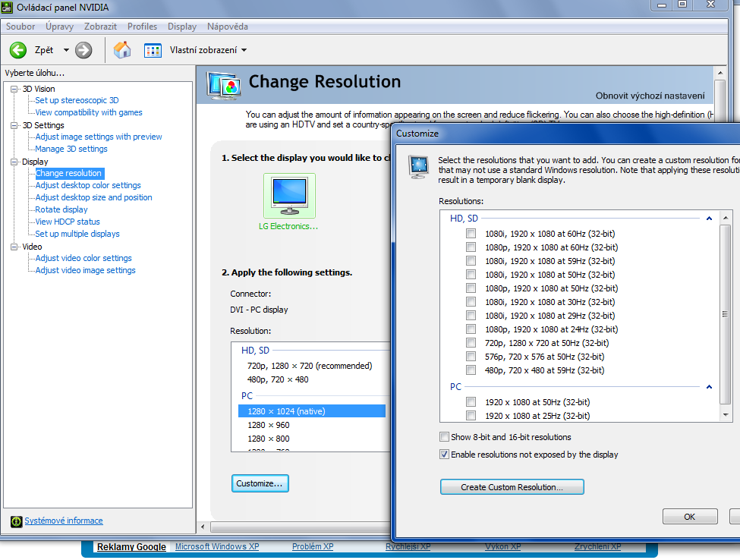Open View compatibility with games

click(x=89, y=112)
